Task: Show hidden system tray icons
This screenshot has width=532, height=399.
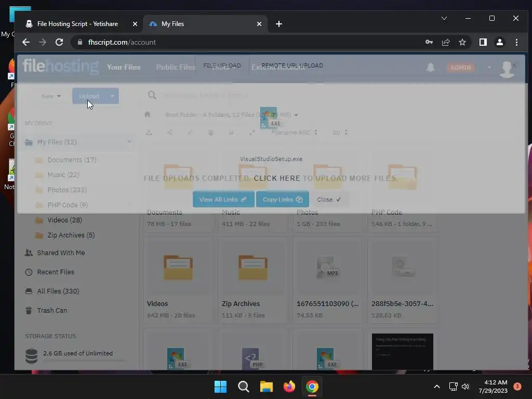Action: 437,387
